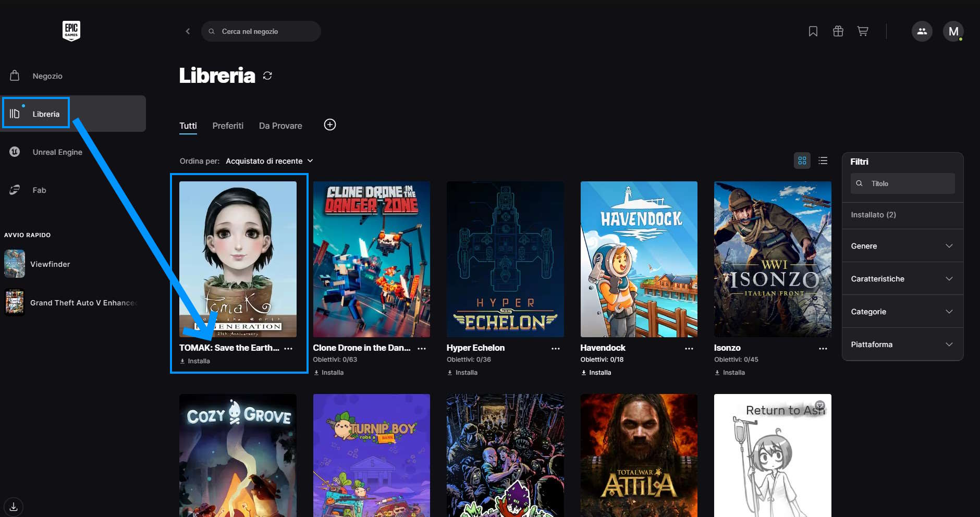Add a new collection with plus icon
The image size is (980, 517).
point(330,125)
